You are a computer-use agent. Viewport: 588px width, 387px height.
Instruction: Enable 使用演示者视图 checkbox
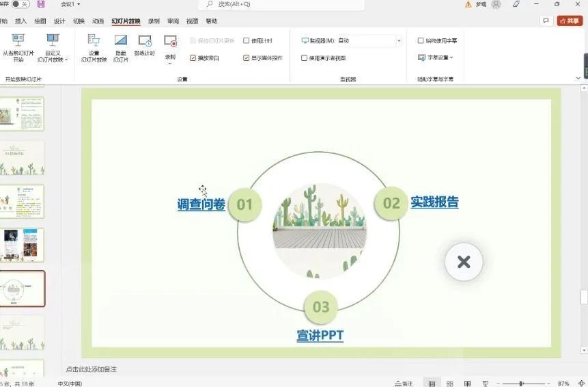(x=305, y=58)
